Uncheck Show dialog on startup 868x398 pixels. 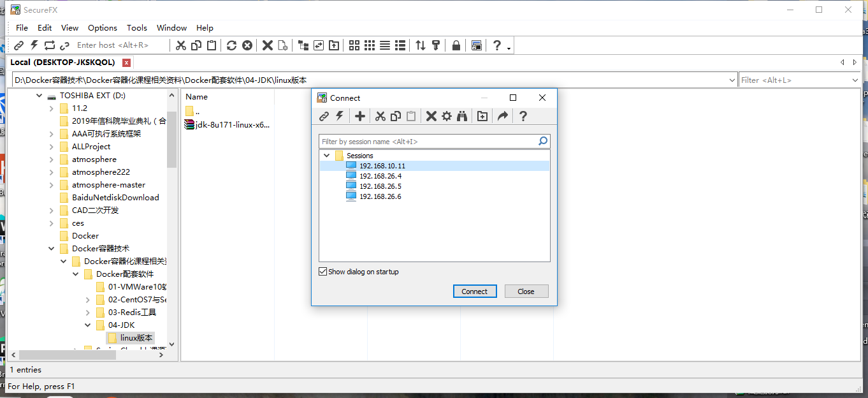323,272
